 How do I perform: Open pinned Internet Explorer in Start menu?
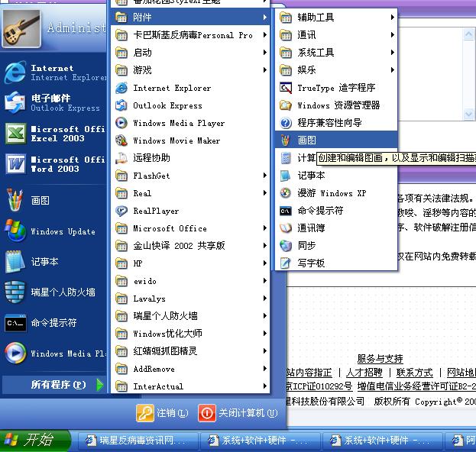53,73
